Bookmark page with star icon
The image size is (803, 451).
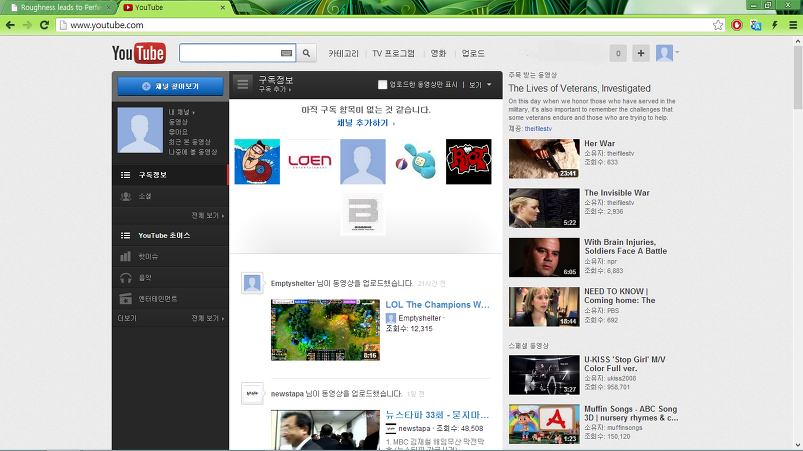[718, 25]
